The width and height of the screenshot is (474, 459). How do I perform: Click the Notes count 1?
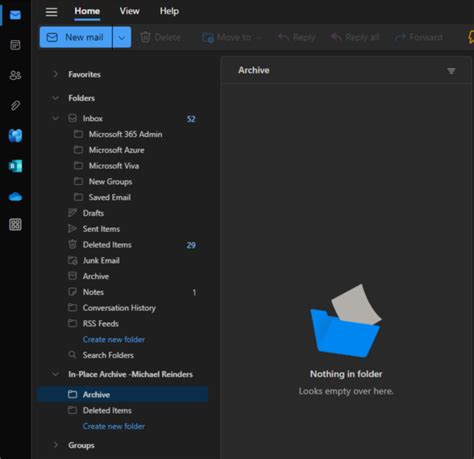point(194,292)
